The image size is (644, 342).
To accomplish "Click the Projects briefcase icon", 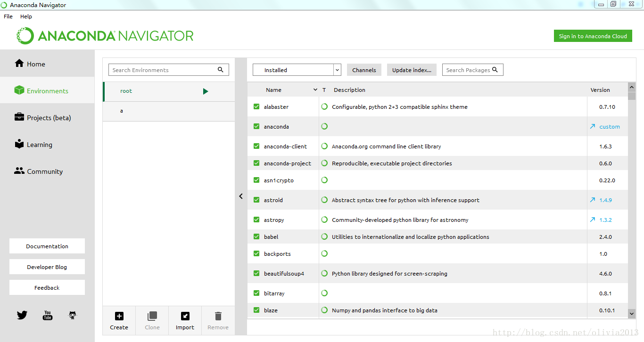I will 19,117.
